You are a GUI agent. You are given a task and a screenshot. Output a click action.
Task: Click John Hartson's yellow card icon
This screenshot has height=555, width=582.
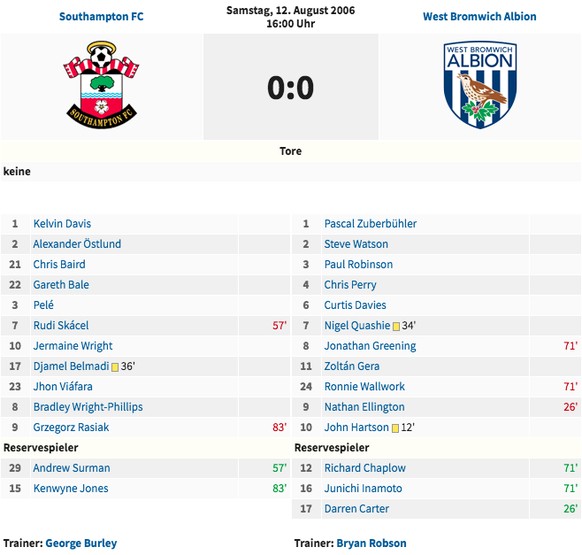click(395, 428)
